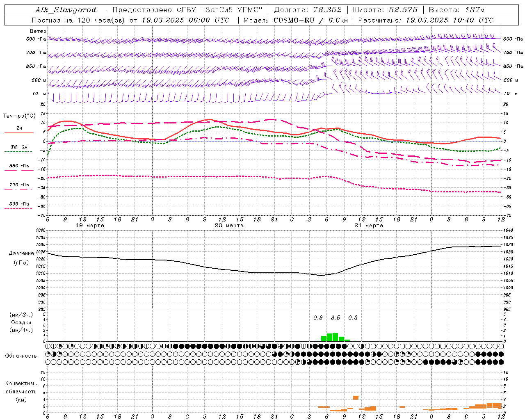Click the highest orange convective cloud bar
This screenshot has height=420, width=525.
click(356, 398)
